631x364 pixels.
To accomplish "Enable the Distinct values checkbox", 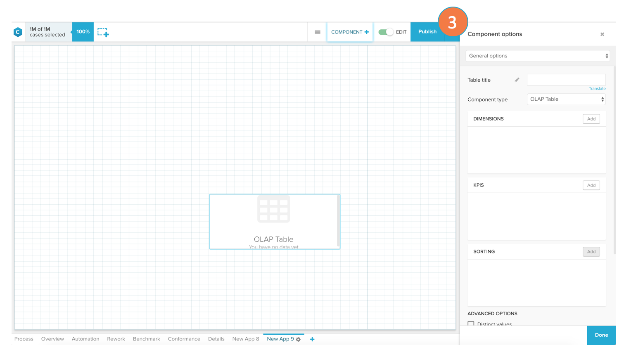I will 471,324.
